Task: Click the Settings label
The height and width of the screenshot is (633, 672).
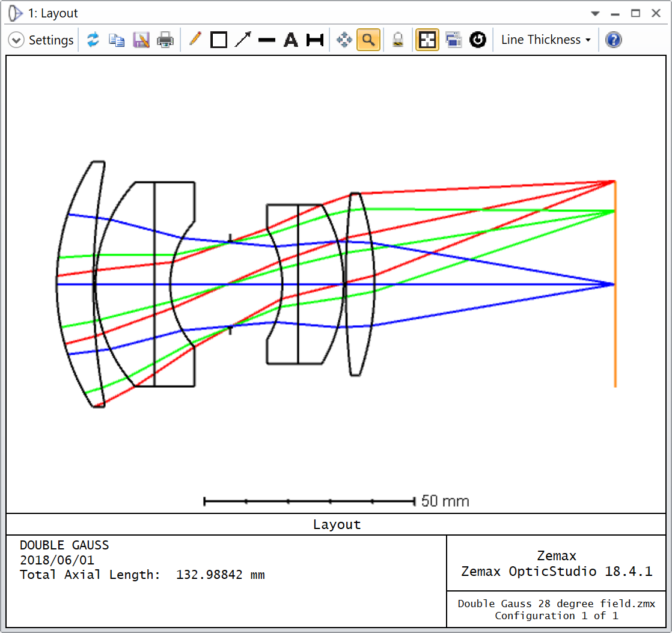Action: (51, 40)
